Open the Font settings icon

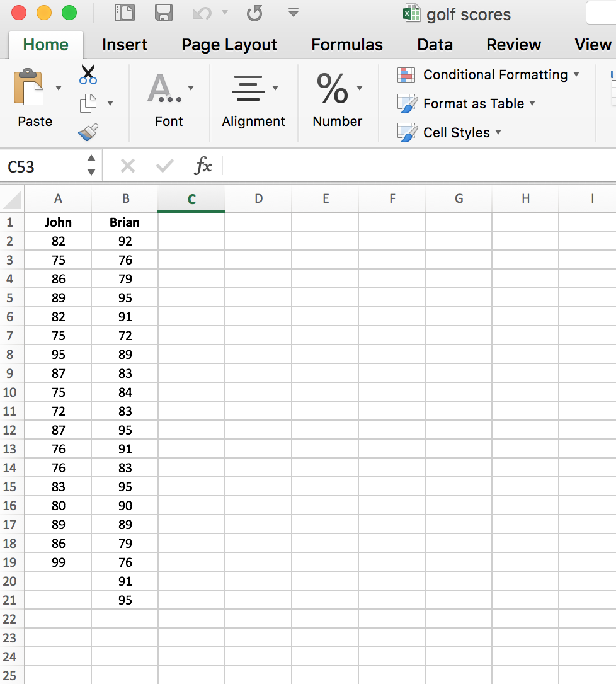click(163, 88)
